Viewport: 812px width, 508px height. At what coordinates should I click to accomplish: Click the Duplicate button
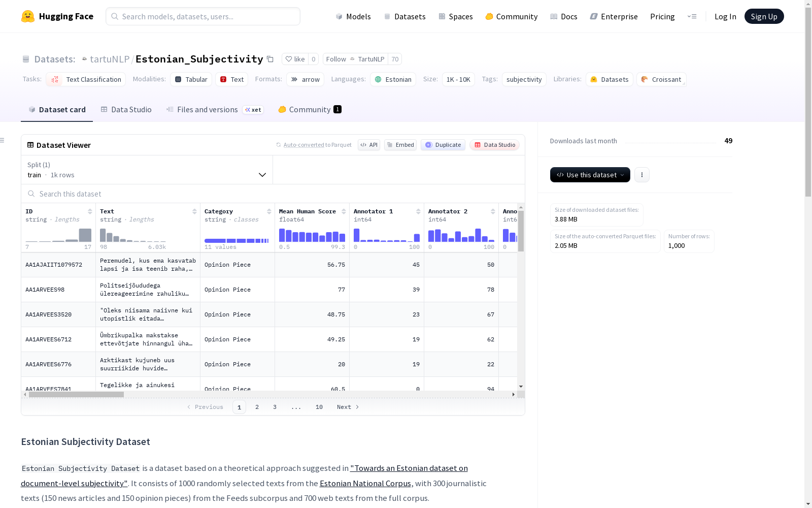[443, 145]
